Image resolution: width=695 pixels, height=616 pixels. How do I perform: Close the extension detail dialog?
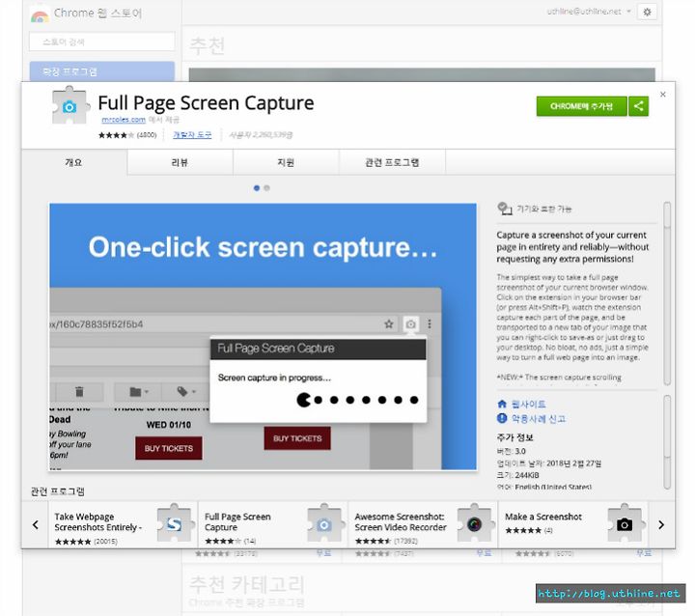click(662, 95)
